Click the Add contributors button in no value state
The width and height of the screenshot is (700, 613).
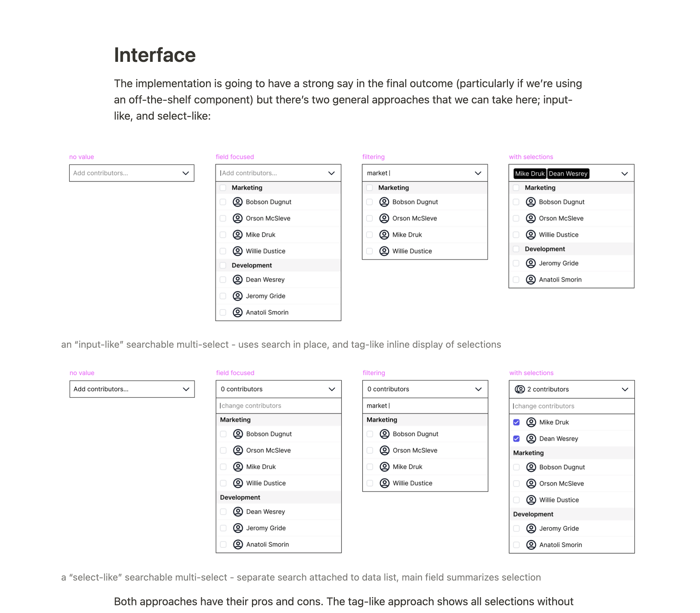point(132,173)
